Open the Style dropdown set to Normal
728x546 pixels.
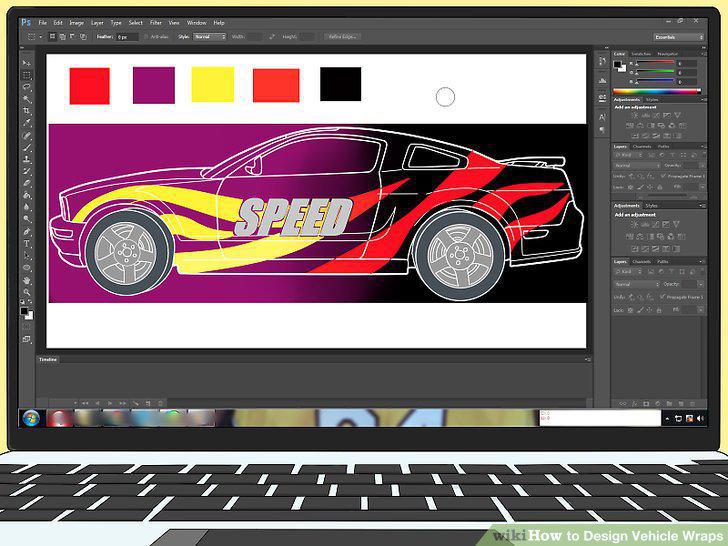[x=210, y=36]
